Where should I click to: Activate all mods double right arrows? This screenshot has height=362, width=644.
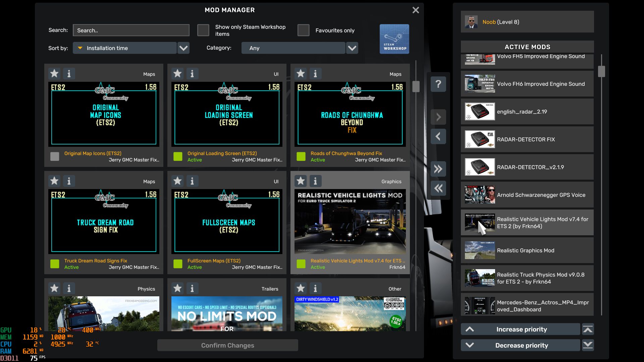pos(438,169)
